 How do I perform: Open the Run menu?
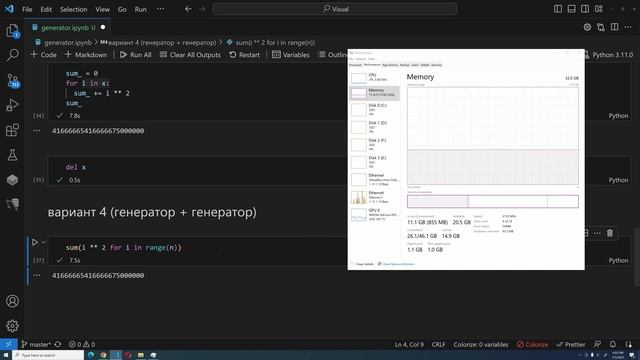140,9
